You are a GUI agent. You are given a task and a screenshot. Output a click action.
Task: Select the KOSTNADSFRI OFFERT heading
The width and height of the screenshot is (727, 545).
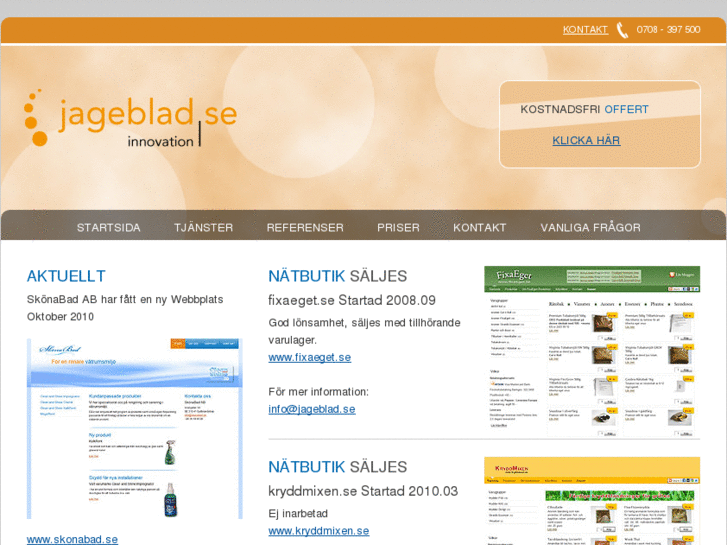click(x=584, y=109)
